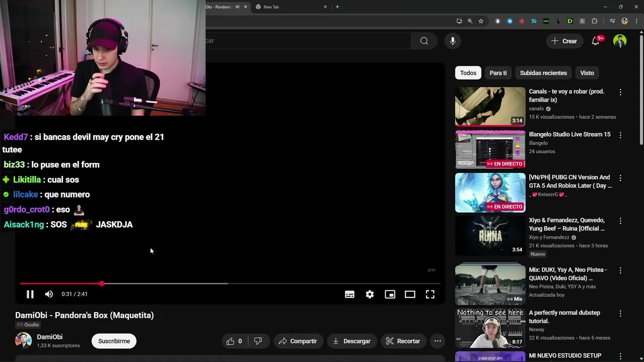Open YouTube notifications bell
Screen dimensions: 644x362
pyautogui.click(x=596, y=41)
